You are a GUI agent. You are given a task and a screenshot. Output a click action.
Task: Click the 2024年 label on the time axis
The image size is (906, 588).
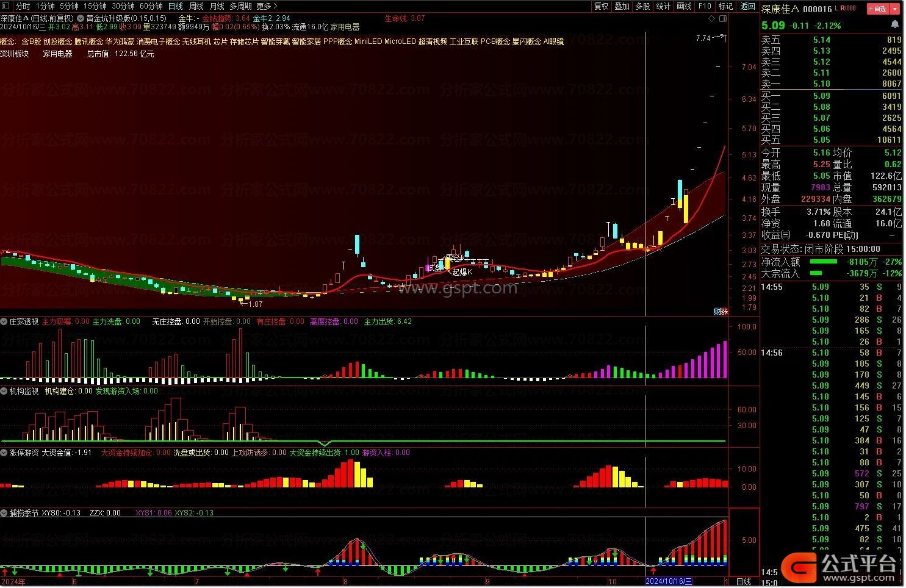(x=13, y=581)
